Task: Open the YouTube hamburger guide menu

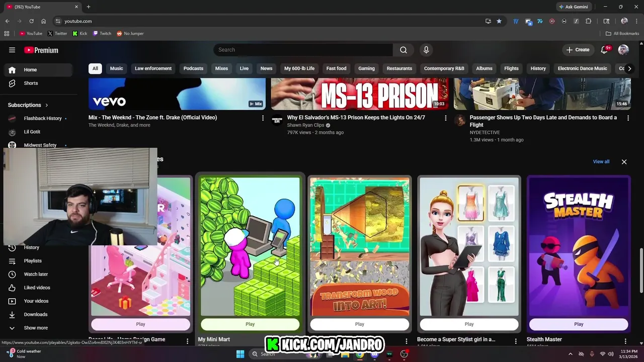Action: coord(12,50)
